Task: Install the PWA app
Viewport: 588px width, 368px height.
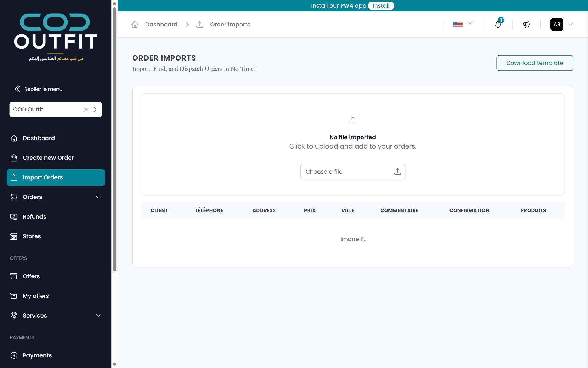Action: coord(381,6)
